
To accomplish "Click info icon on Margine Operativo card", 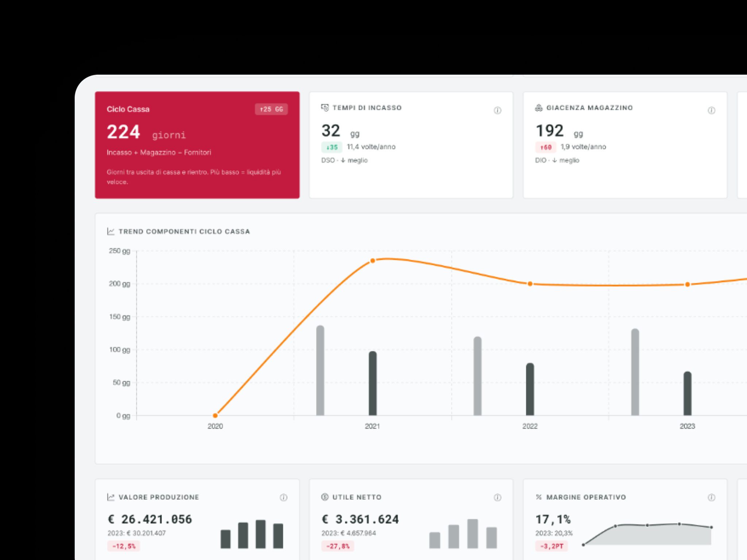I will (x=711, y=497).
